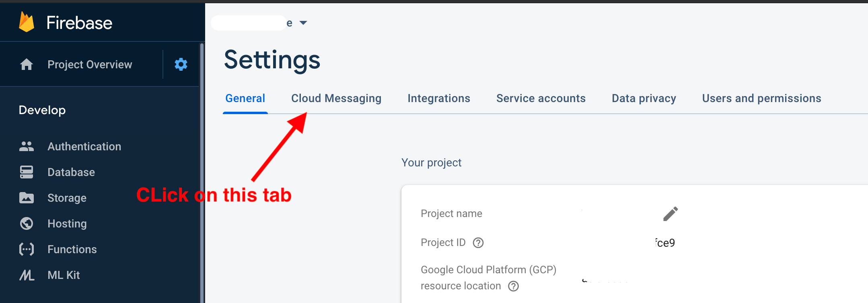Click the Firebase wordmark text
Image resolution: width=868 pixels, height=303 pixels.
pyautogui.click(x=79, y=23)
